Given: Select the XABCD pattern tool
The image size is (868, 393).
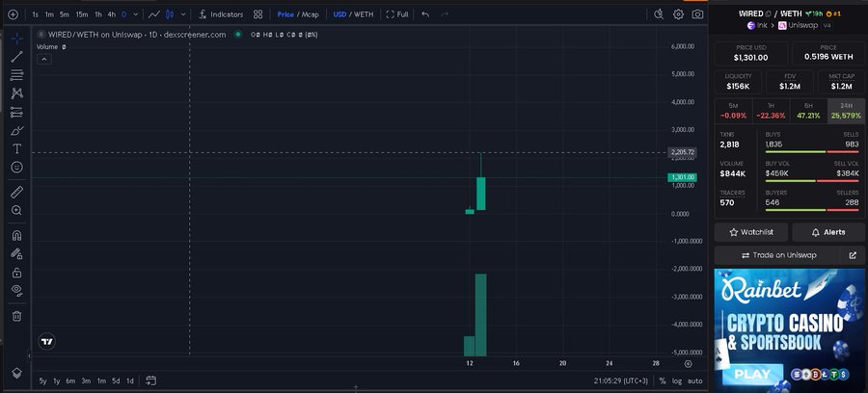Looking at the screenshot, I should pyautogui.click(x=17, y=93).
